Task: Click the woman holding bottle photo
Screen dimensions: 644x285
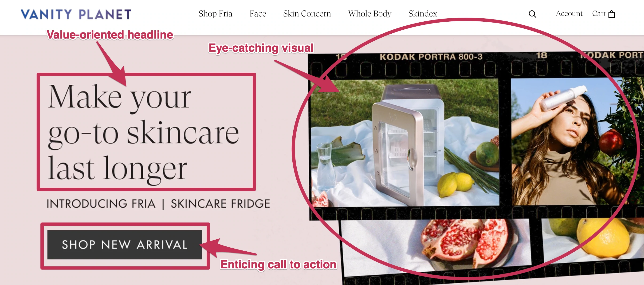Action: coord(575,141)
